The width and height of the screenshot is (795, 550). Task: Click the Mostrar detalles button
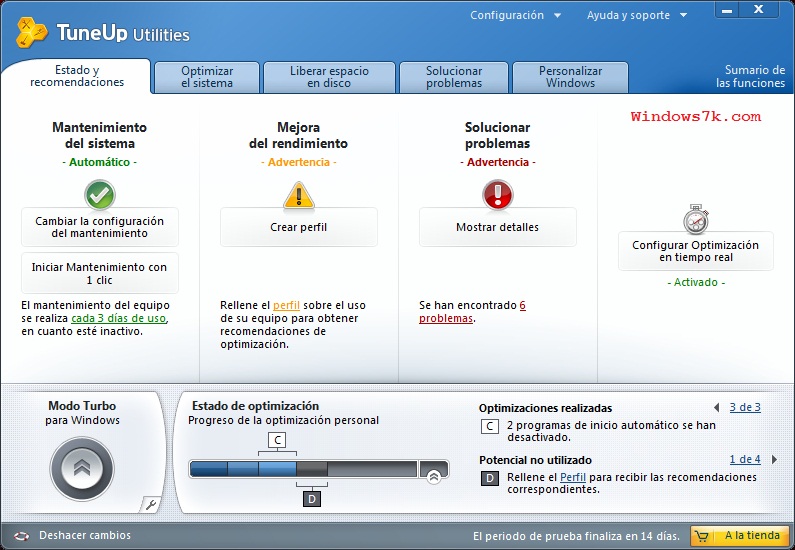[497, 227]
